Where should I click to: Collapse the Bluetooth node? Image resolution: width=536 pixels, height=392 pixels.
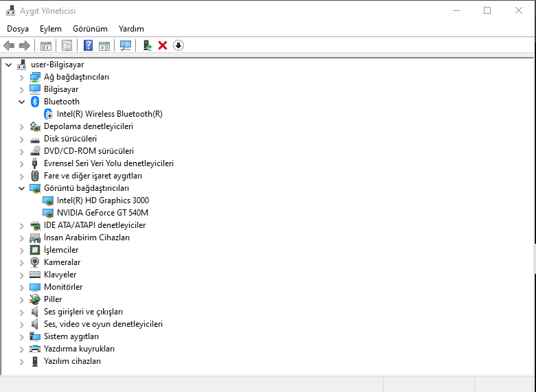[x=21, y=102]
